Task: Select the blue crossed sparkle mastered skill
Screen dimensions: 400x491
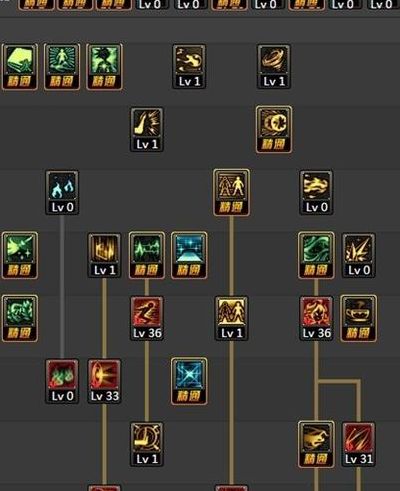Action: 189,381
